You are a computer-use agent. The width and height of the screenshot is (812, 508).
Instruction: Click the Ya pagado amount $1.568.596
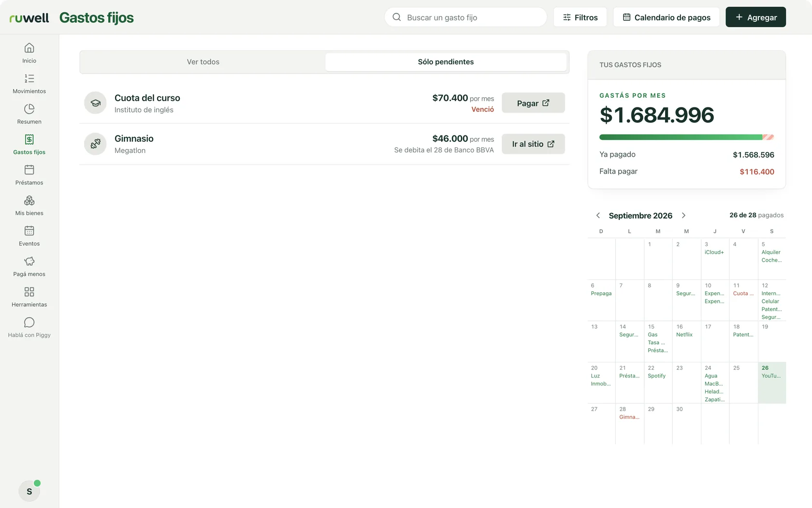tap(754, 155)
